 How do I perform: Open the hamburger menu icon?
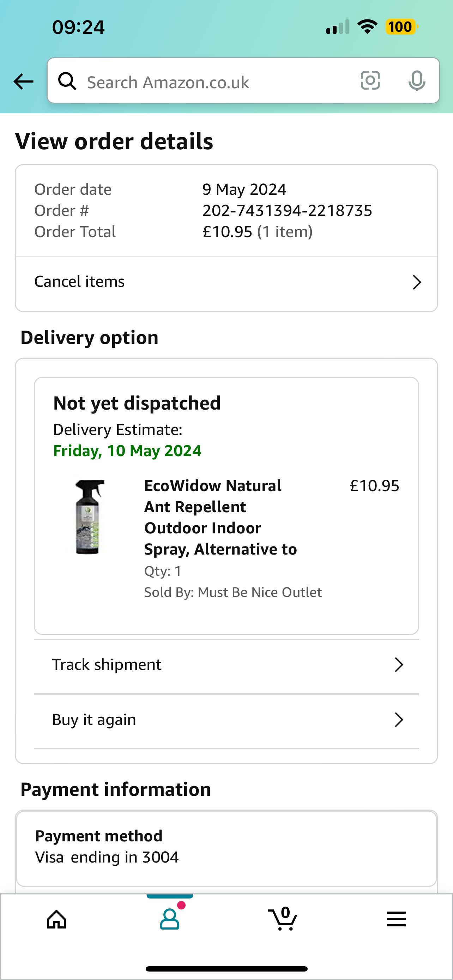click(x=396, y=919)
